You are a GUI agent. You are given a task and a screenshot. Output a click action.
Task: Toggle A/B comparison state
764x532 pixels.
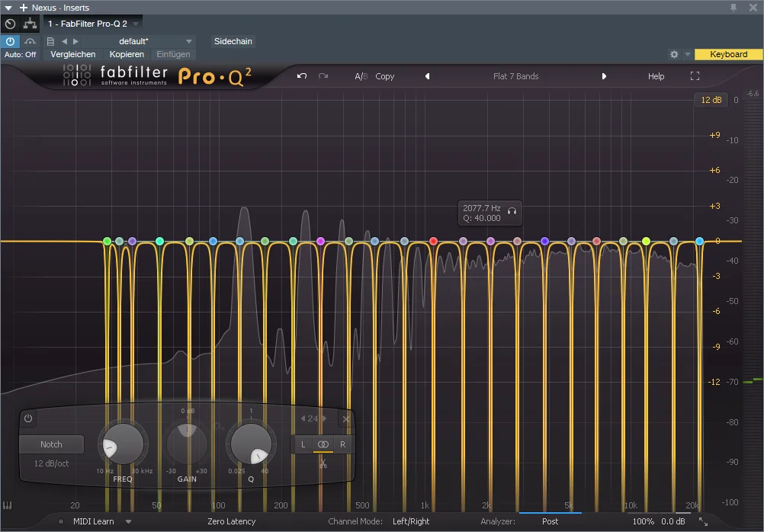(361, 76)
